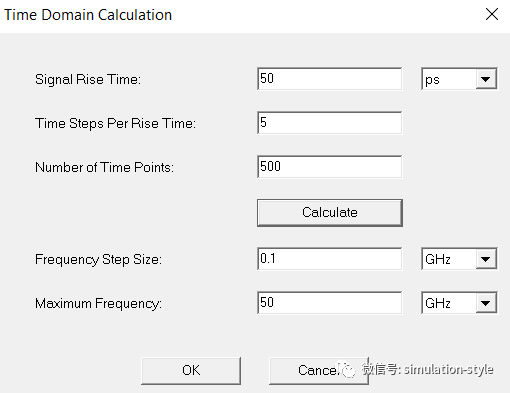Click the Time Steps Per Rise Time label
Viewport: 510px width, 393px height.
[115, 123]
